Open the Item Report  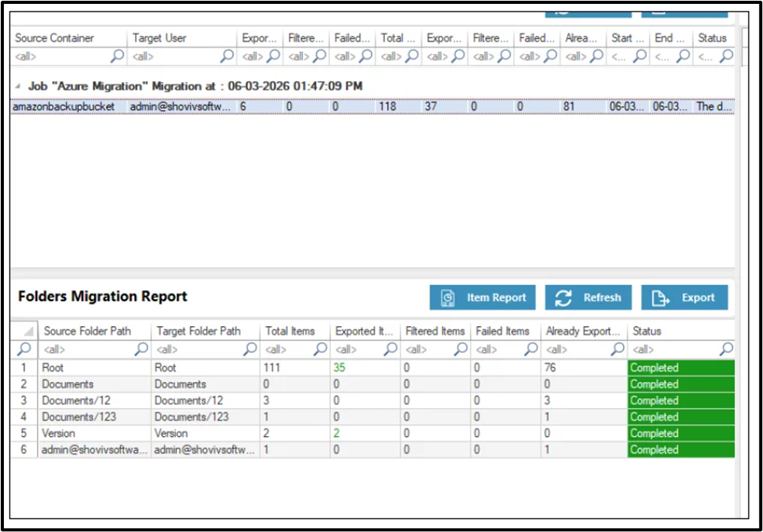483,297
